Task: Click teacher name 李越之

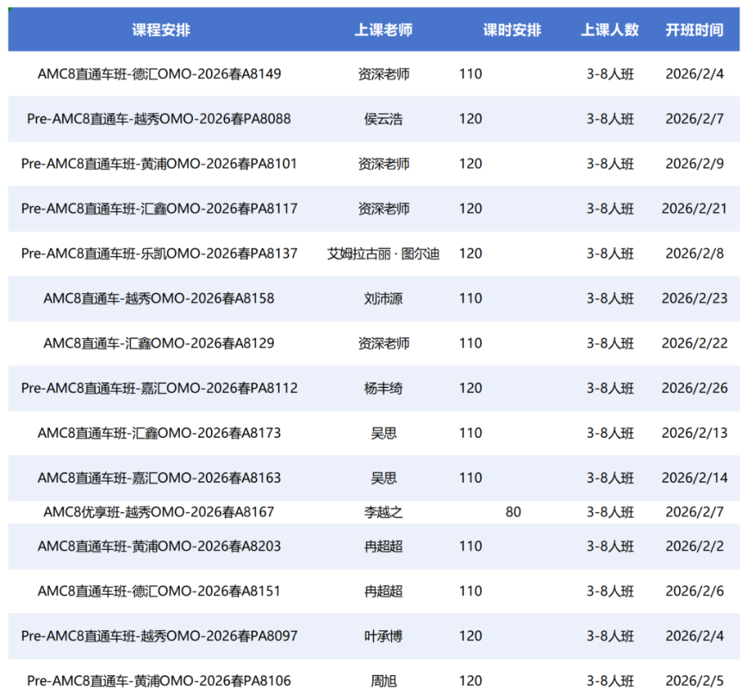Action: click(385, 512)
